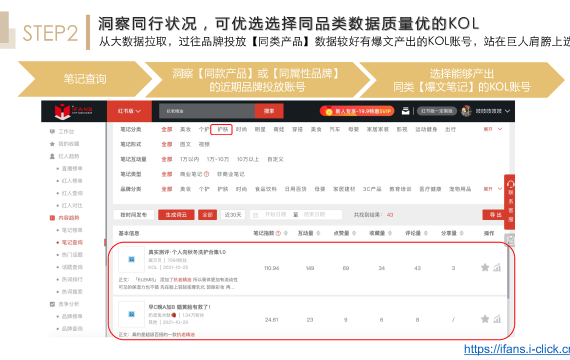The width and height of the screenshot is (570, 360).
Task: Click the calendar icon in the date range field
Action: (x=255, y=215)
